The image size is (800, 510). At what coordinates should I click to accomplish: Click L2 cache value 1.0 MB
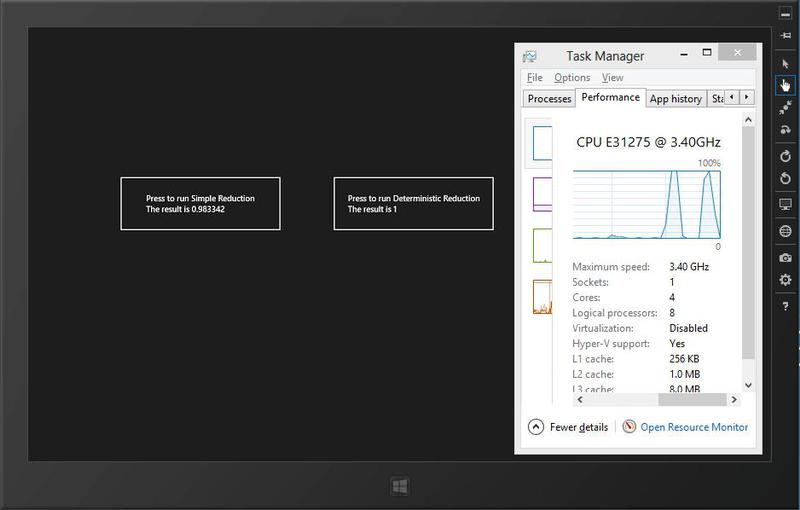(x=685, y=374)
